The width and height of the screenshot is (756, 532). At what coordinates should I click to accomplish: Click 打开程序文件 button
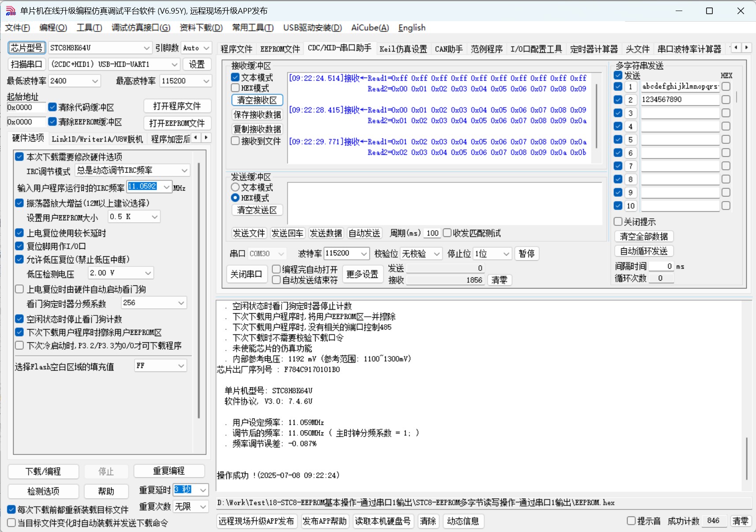177,106
